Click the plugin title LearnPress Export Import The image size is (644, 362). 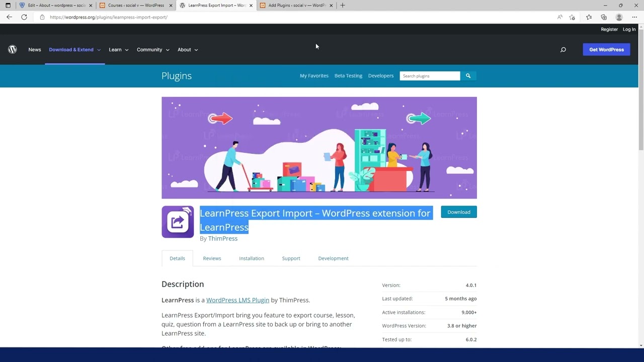tap(315, 220)
